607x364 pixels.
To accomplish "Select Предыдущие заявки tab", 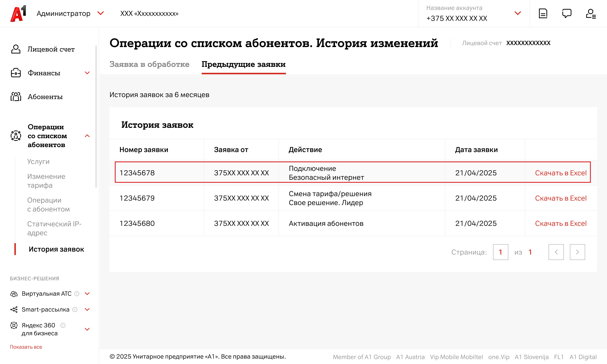I will (x=243, y=64).
